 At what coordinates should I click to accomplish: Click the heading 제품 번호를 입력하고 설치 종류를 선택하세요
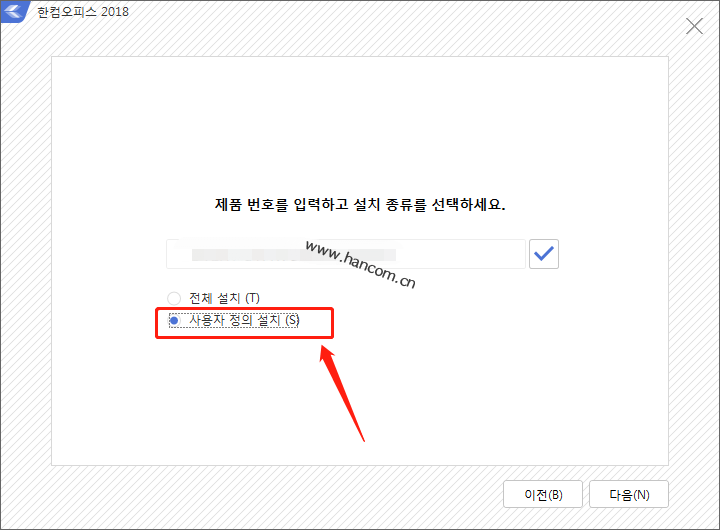360,204
